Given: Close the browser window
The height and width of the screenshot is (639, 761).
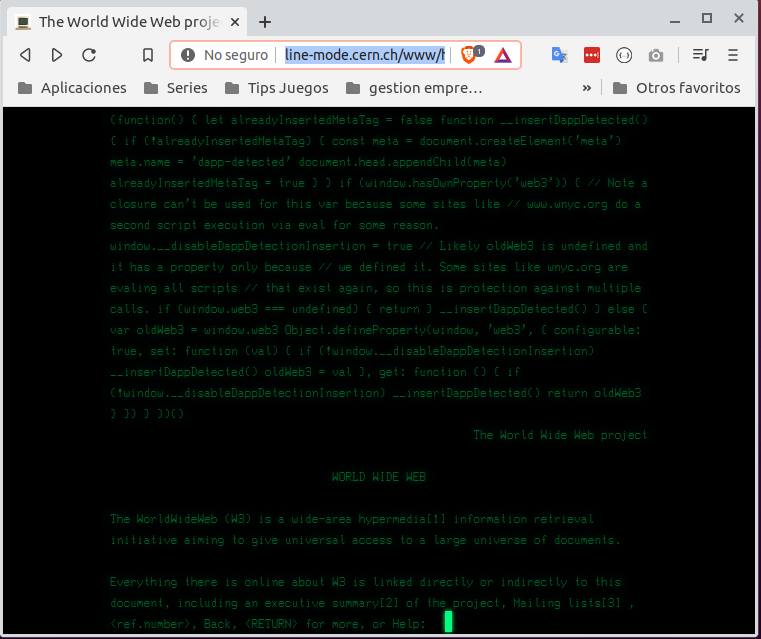Looking at the screenshot, I should 739,18.
